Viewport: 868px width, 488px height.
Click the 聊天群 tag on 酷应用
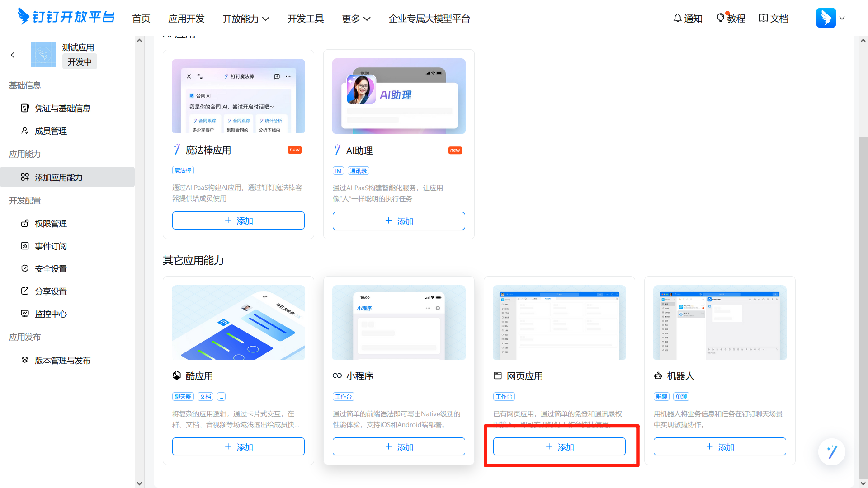pyautogui.click(x=183, y=397)
